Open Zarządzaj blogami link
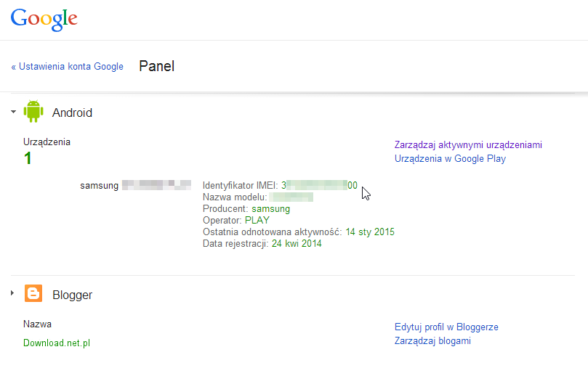This screenshot has width=588, height=368. coord(432,341)
